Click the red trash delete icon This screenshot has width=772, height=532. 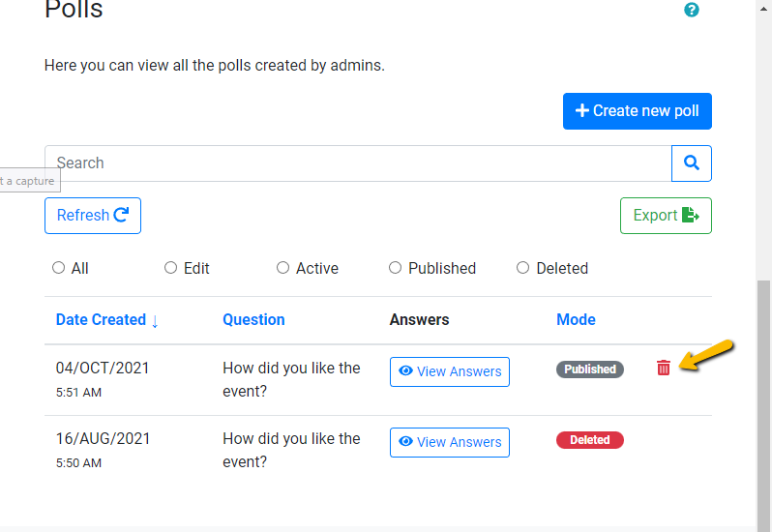663,368
